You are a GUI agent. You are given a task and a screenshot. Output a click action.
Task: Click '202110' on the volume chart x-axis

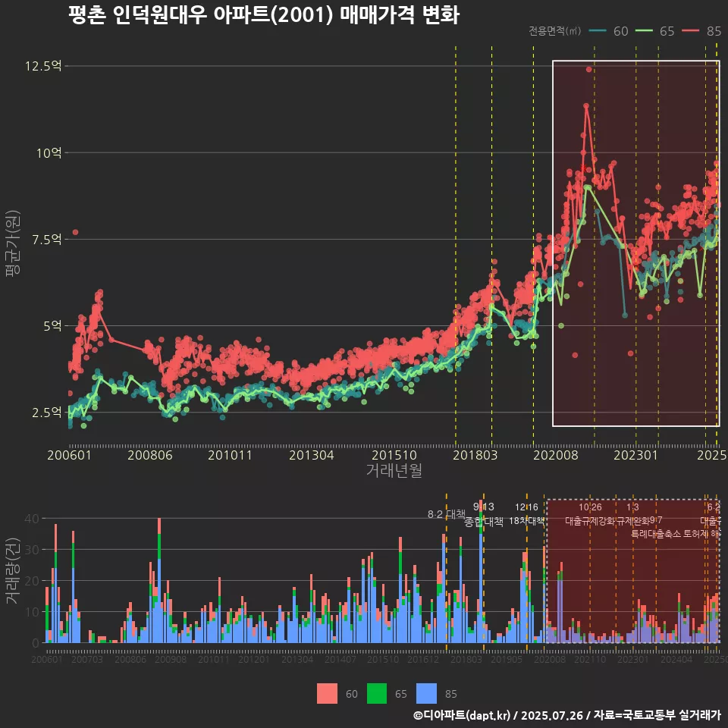[590, 659]
